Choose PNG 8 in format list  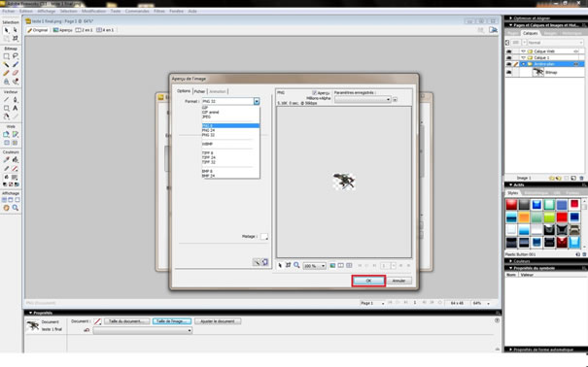[x=230, y=126]
